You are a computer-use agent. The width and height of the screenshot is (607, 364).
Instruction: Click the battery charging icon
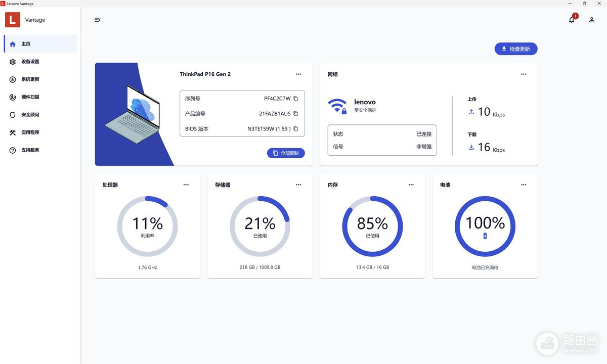[x=485, y=236]
